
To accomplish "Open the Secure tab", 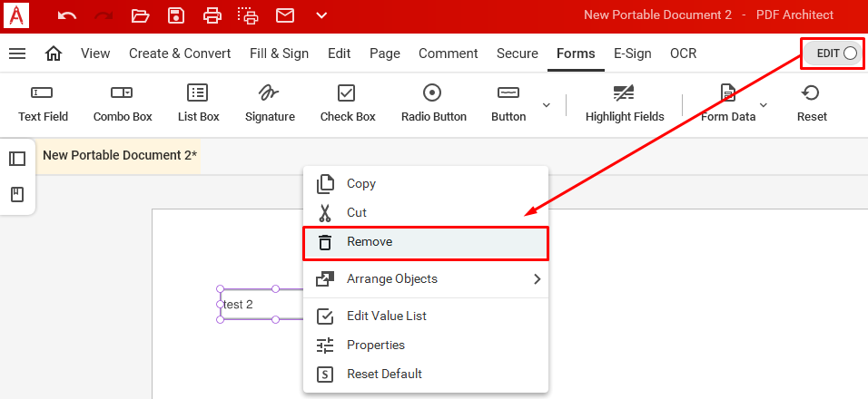I will click(517, 54).
